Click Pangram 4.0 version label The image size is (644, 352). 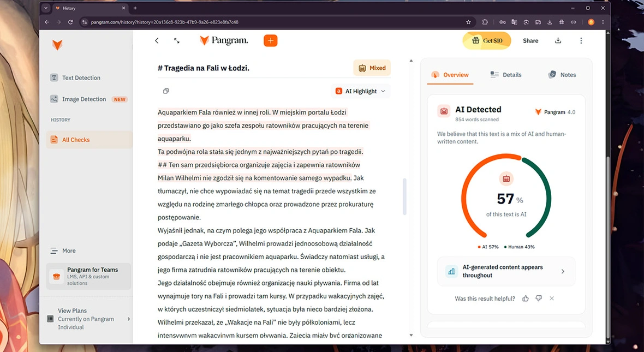tap(555, 112)
